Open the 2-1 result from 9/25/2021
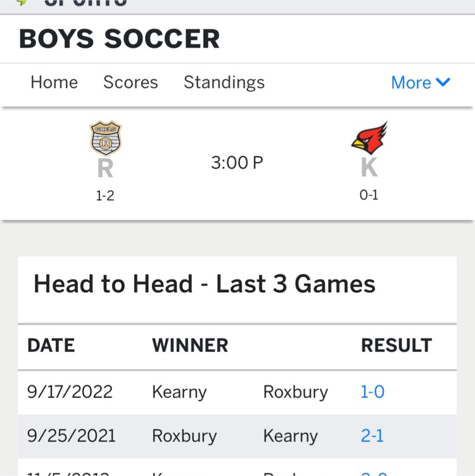 coord(372,435)
